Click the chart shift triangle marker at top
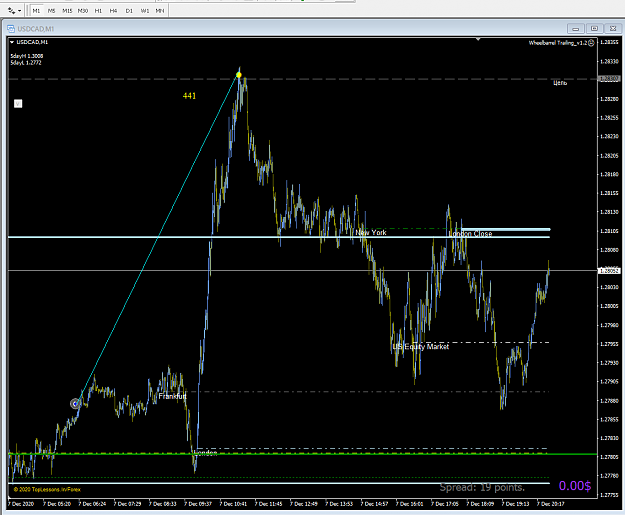The image size is (625, 515). pos(478,39)
